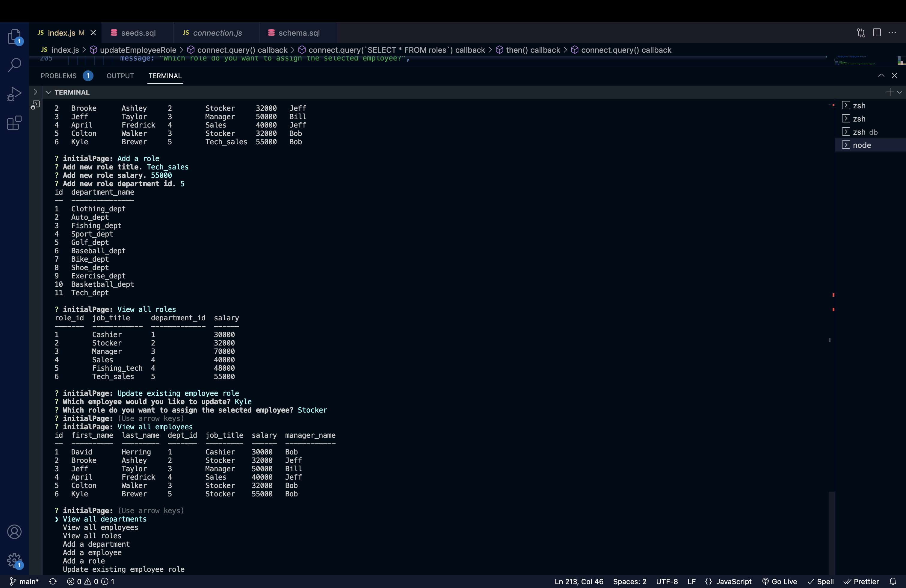Image resolution: width=906 pixels, height=588 pixels.
Task: Click Ln 213, Col 46 status item
Action: pyautogui.click(x=579, y=581)
